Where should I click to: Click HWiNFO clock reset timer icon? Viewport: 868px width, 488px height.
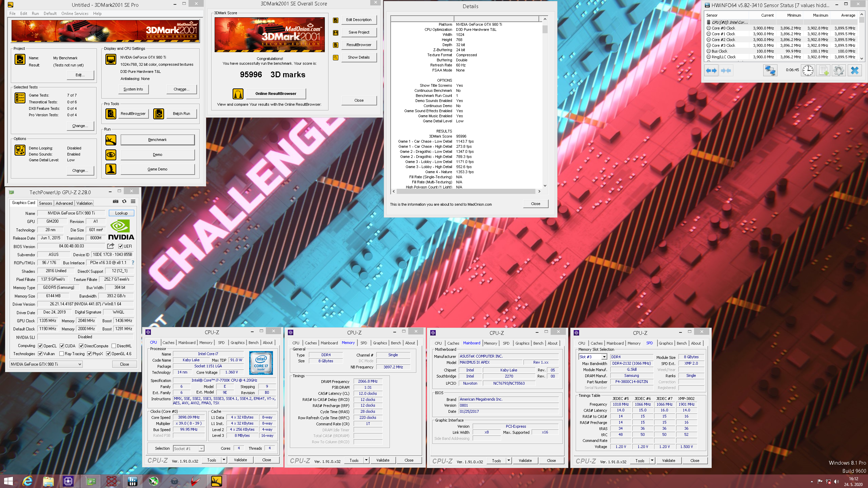(x=808, y=70)
